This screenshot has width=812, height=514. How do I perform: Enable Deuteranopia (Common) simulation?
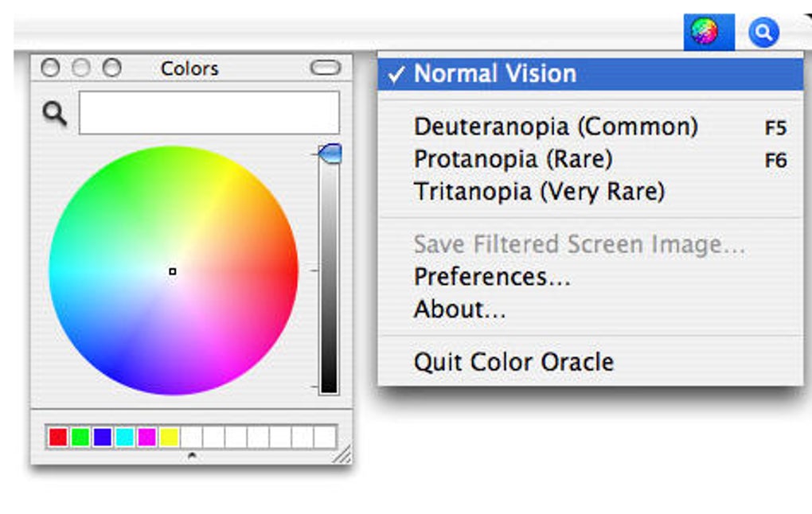pos(556,127)
